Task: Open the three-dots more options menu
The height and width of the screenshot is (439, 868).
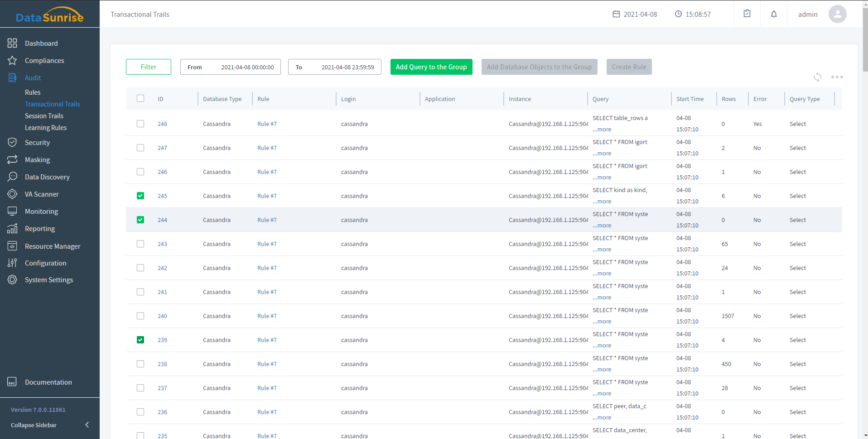Action: [x=837, y=77]
